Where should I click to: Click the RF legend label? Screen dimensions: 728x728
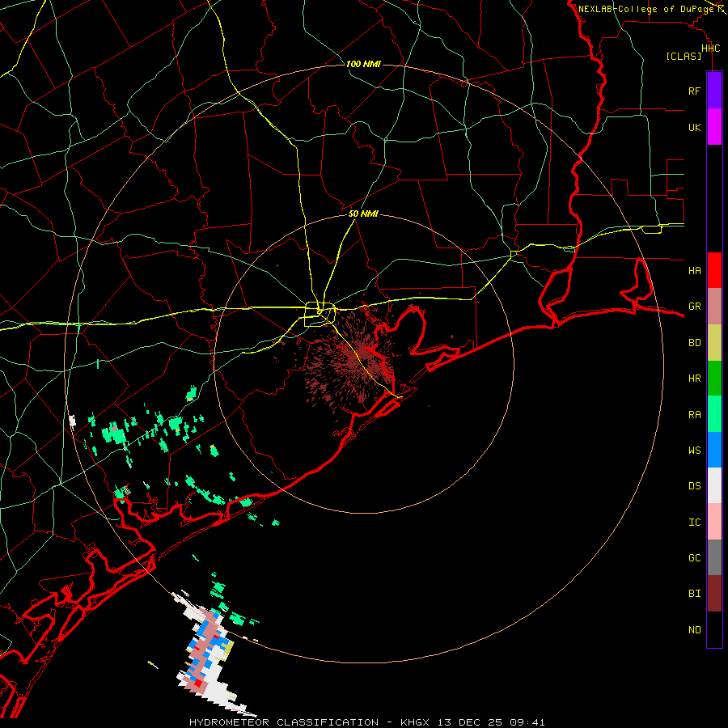pyautogui.click(x=694, y=91)
